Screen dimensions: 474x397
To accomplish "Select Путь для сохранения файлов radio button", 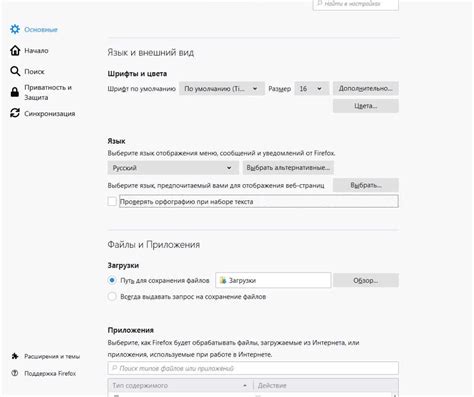I will point(112,280).
